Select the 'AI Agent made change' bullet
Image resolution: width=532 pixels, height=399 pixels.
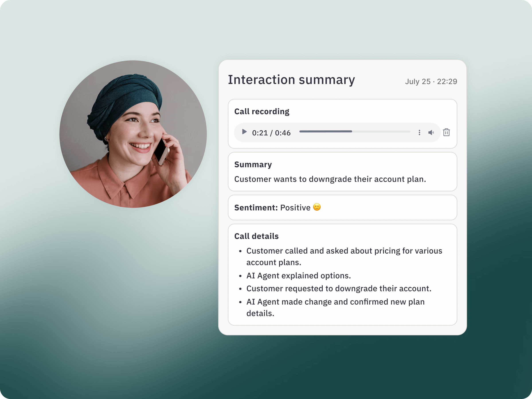[x=335, y=307]
